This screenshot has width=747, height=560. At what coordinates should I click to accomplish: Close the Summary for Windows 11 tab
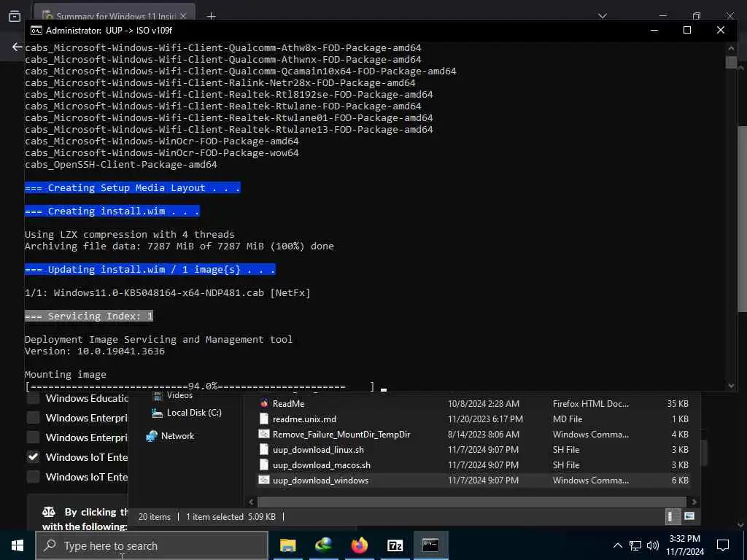[x=183, y=16]
